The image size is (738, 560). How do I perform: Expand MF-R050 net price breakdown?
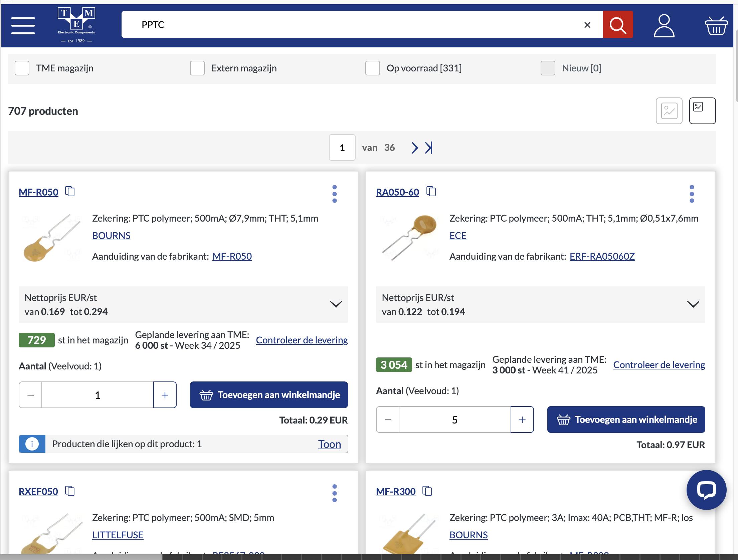point(336,304)
